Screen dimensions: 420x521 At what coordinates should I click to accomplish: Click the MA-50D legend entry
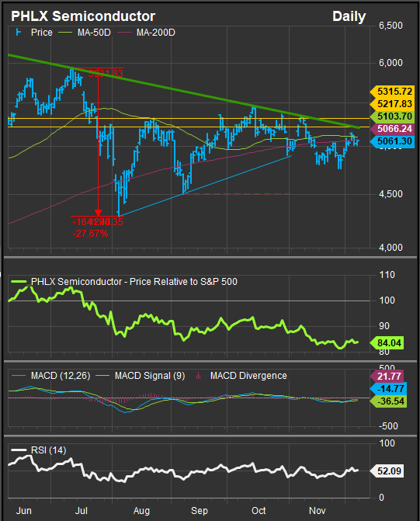tap(85, 33)
